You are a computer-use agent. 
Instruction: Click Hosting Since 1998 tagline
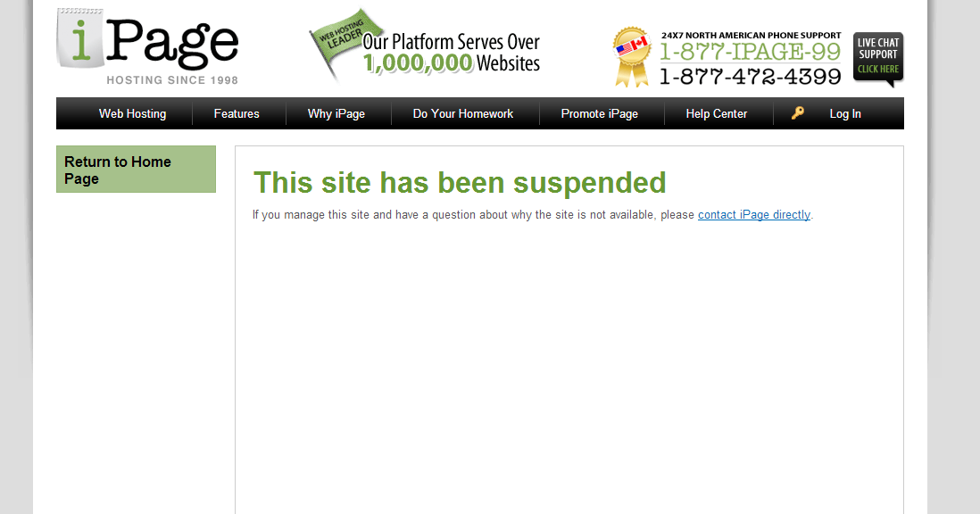tap(172, 80)
